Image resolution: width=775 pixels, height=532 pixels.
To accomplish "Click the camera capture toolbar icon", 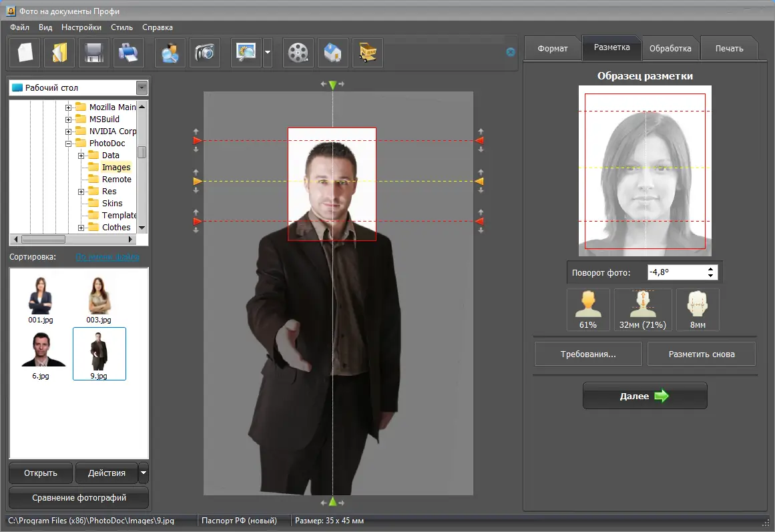I will pos(205,53).
